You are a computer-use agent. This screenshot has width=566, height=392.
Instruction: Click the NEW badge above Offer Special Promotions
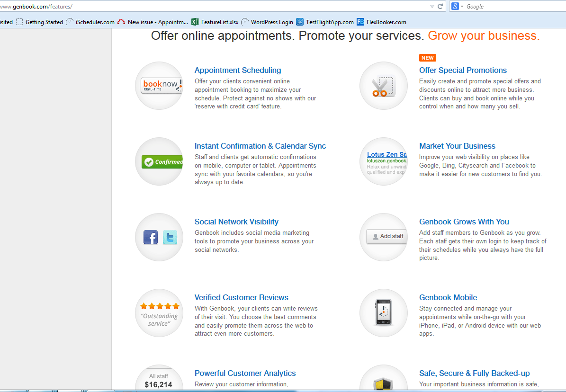point(427,58)
